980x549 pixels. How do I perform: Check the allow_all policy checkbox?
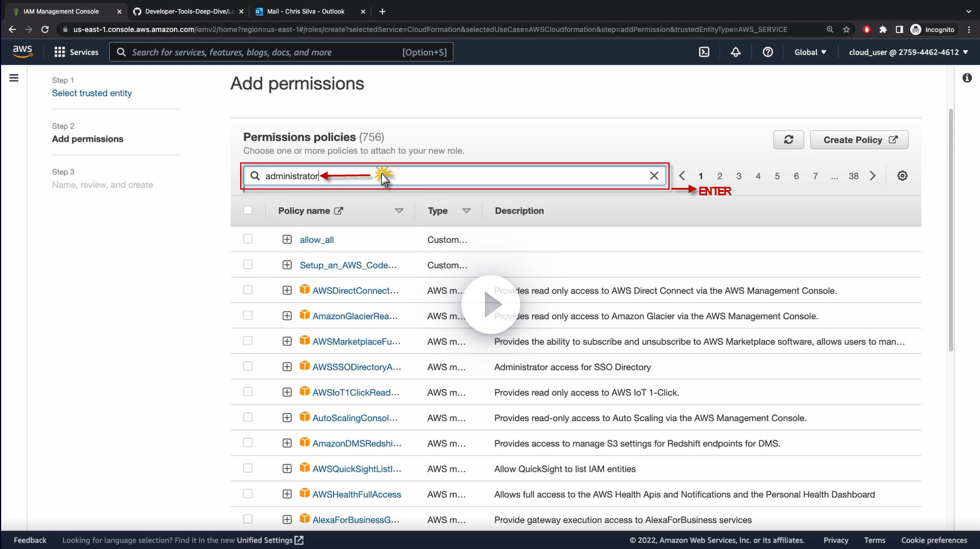(x=248, y=239)
